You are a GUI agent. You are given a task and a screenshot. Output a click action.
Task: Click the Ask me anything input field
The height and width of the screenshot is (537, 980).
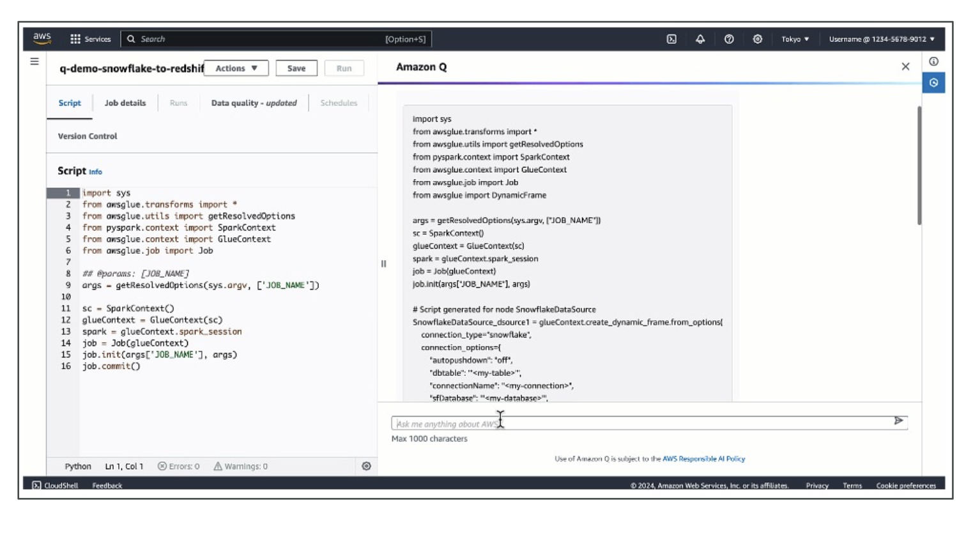coord(639,423)
